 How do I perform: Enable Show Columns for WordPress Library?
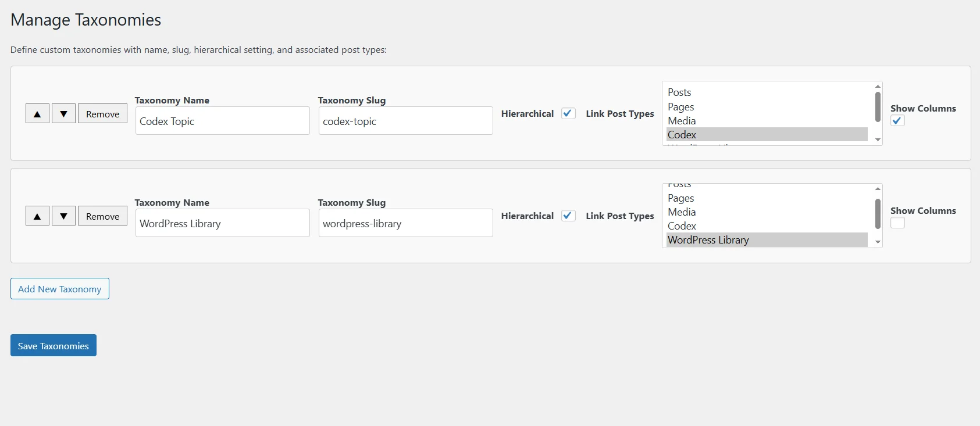tap(897, 223)
